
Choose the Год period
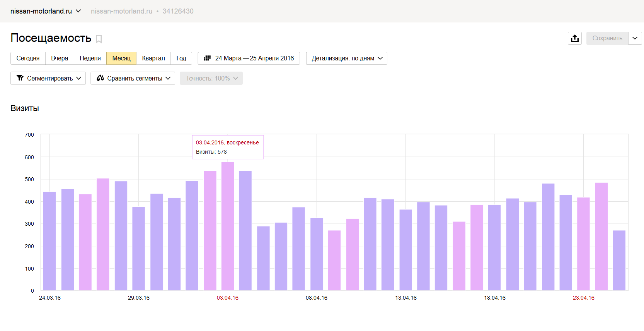pyautogui.click(x=181, y=58)
